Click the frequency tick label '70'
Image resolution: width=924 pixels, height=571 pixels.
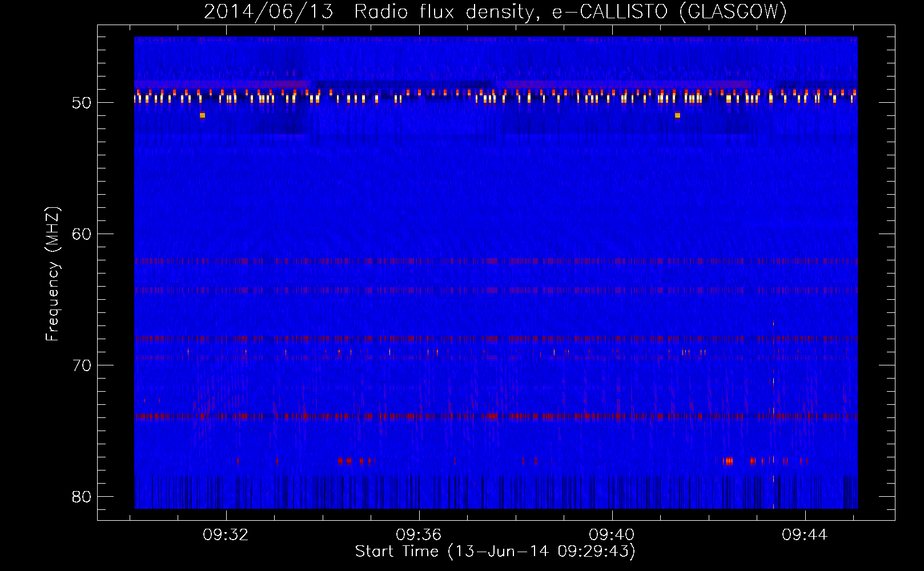pos(82,365)
